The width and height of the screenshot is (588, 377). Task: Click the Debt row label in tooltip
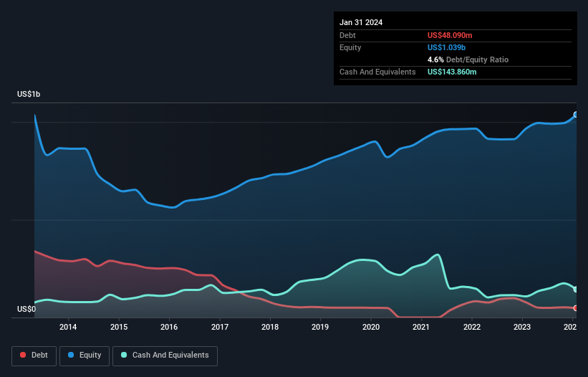click(x=347, y=35)
